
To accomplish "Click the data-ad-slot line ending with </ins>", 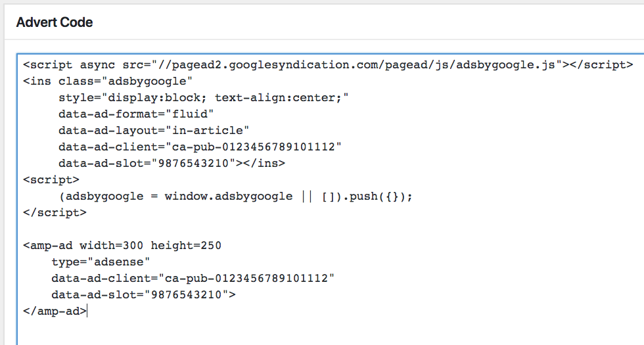I will 171,164.
